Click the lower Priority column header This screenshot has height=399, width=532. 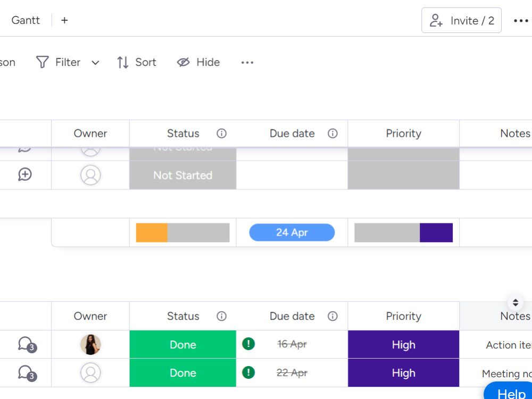403,316
